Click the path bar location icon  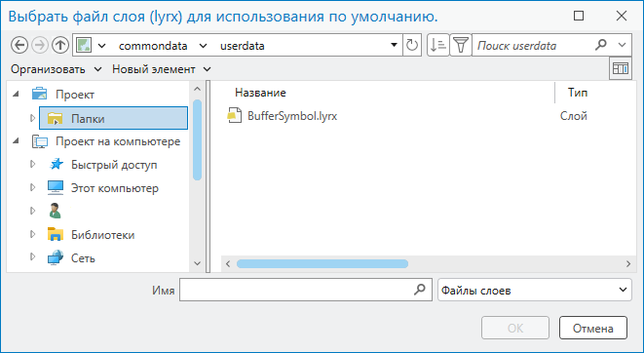point(84,45)
